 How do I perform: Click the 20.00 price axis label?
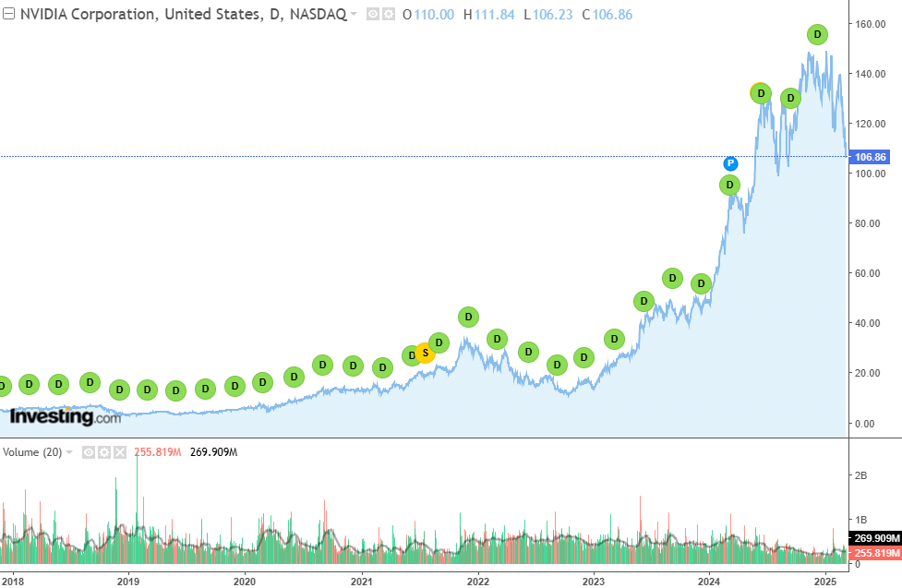868,373
